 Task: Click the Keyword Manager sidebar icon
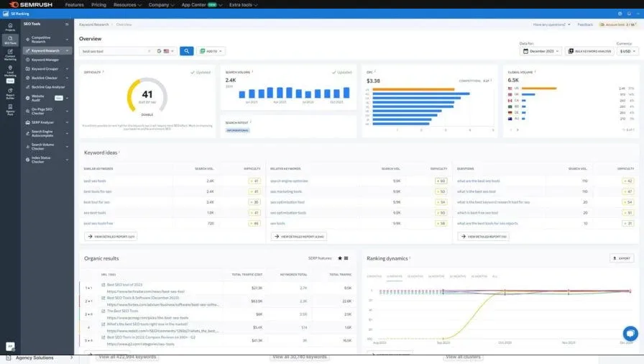(x=27, y=60)
